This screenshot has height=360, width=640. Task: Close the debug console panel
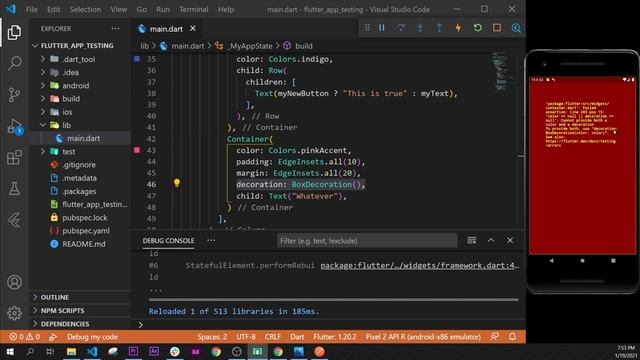(510, 240)
